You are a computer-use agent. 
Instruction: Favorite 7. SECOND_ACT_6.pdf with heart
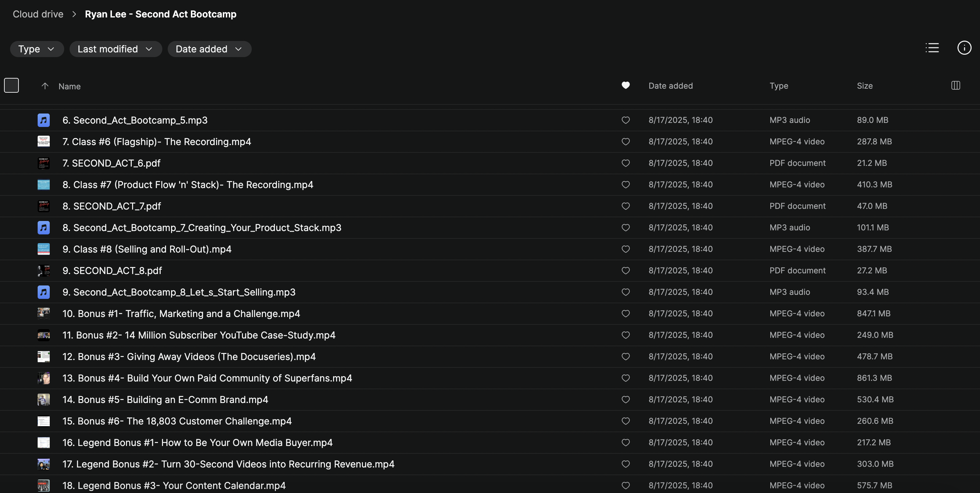pos(625,163)
